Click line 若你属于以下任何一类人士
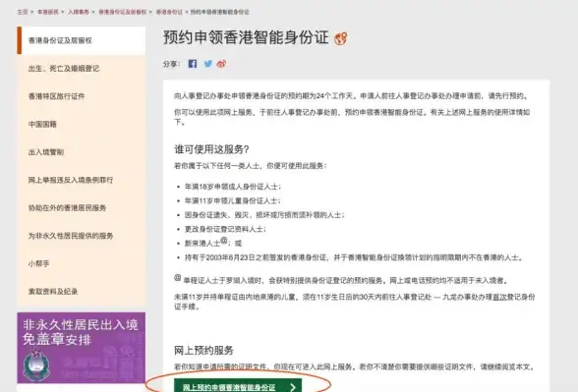 pos(251,166)
